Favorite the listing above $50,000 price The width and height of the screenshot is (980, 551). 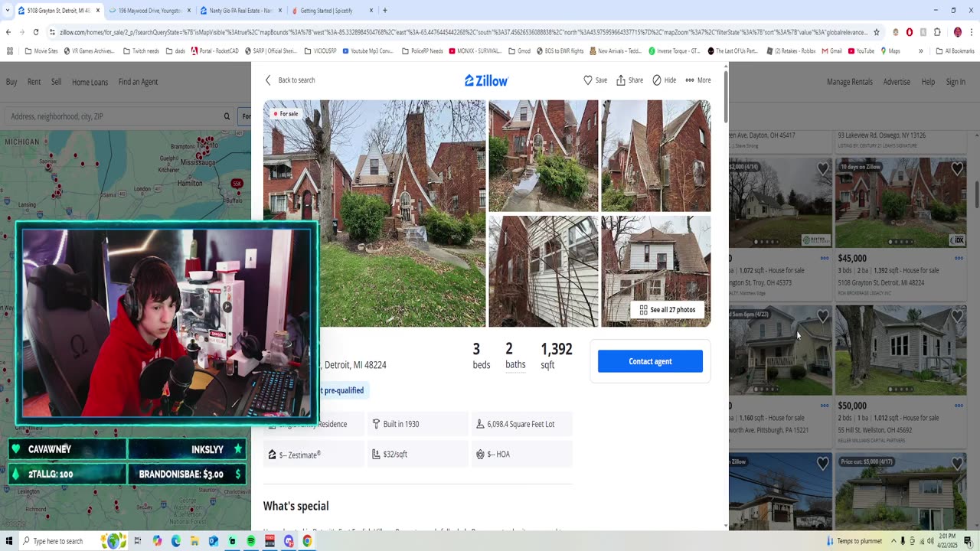(957, 316)
